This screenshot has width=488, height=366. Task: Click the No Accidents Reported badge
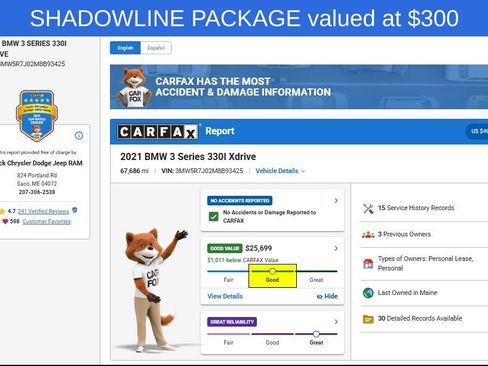(240, 201)
